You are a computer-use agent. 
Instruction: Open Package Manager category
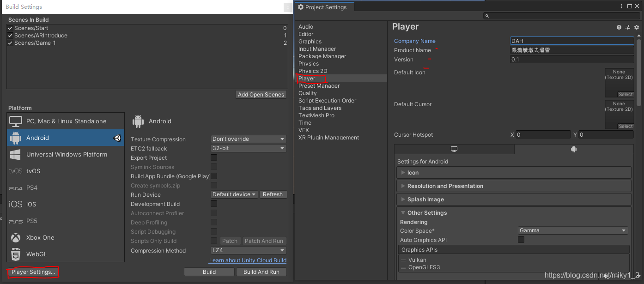[322, 56]
